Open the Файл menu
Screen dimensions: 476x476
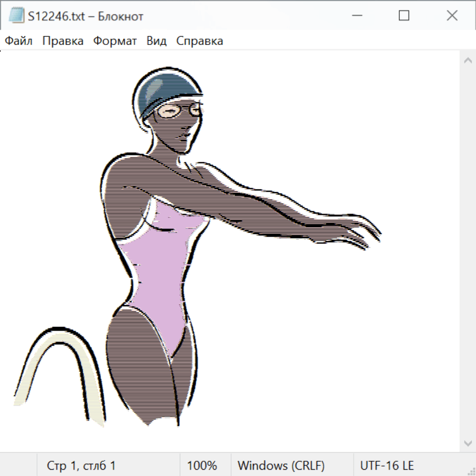pos(19,41)
